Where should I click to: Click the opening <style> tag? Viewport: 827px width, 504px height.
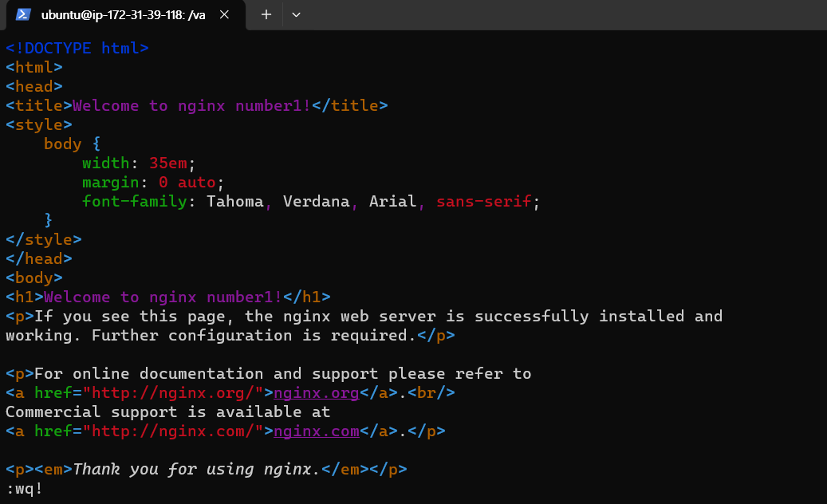click(39, 124)
